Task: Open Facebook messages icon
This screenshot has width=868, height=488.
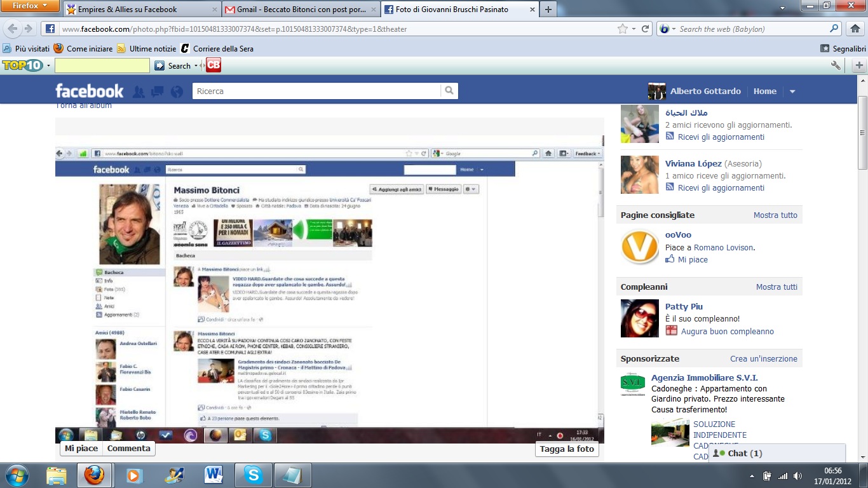Action: click(158, 91)
